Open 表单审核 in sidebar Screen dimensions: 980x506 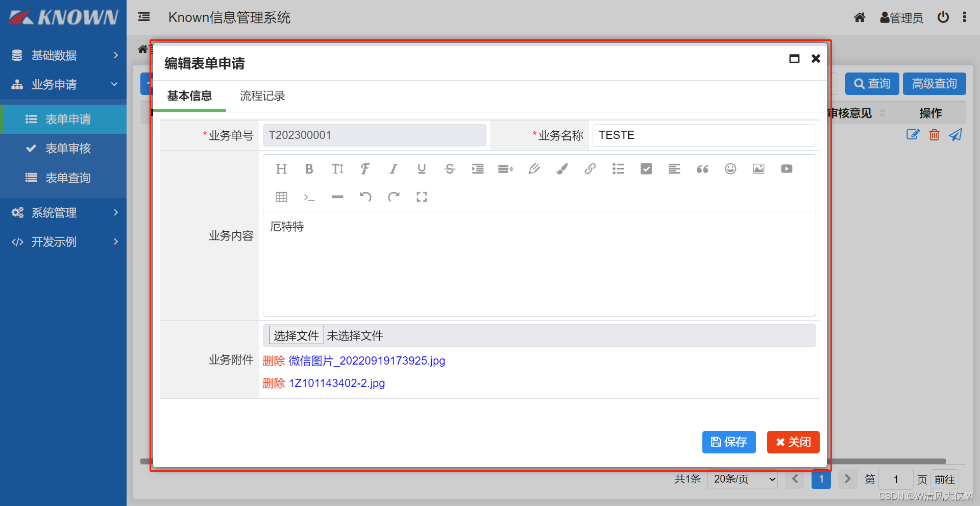click(x=63, y=148)
